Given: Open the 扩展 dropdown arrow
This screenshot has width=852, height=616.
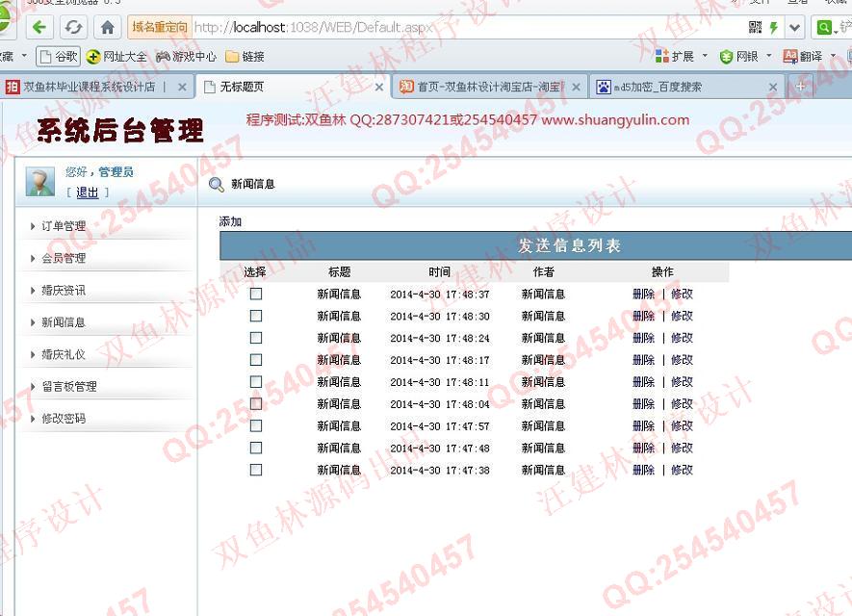Looking at the screenshot, I should point(706,56).
